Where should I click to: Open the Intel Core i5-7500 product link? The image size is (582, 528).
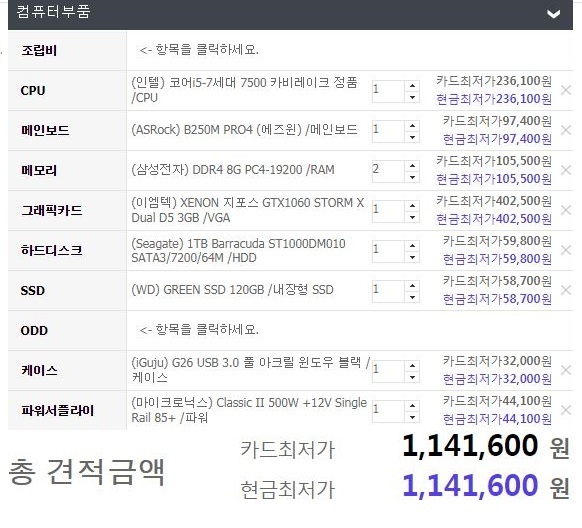244,90
